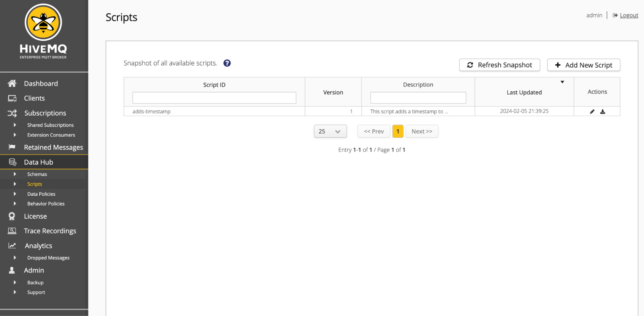
Task: Expand the Scripts arrow in sidebar
Action: (15, 184)
